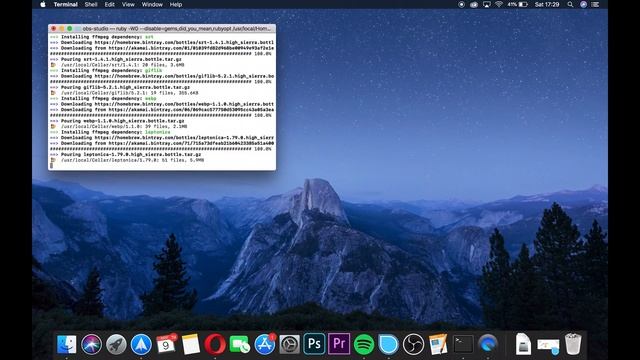
Task: Click 'Pouring srt-1.4.1.high_sierra.bottle.tar.gz' line
Action: click(116, 59)
